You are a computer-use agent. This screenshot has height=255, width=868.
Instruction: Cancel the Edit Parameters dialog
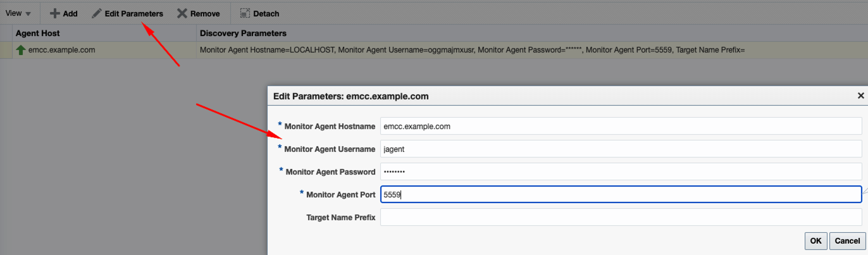pyautogui.click(x=847, y=240)
